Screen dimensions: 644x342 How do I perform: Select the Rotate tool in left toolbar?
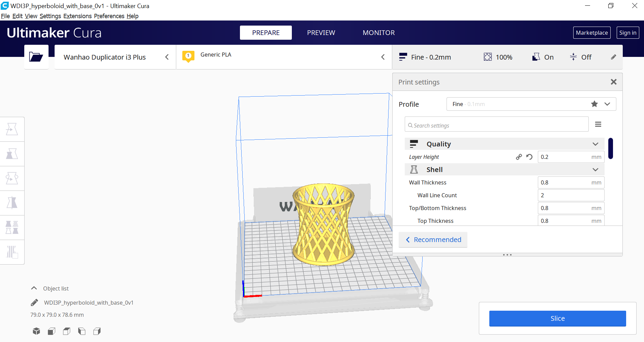tap(12, 178)
